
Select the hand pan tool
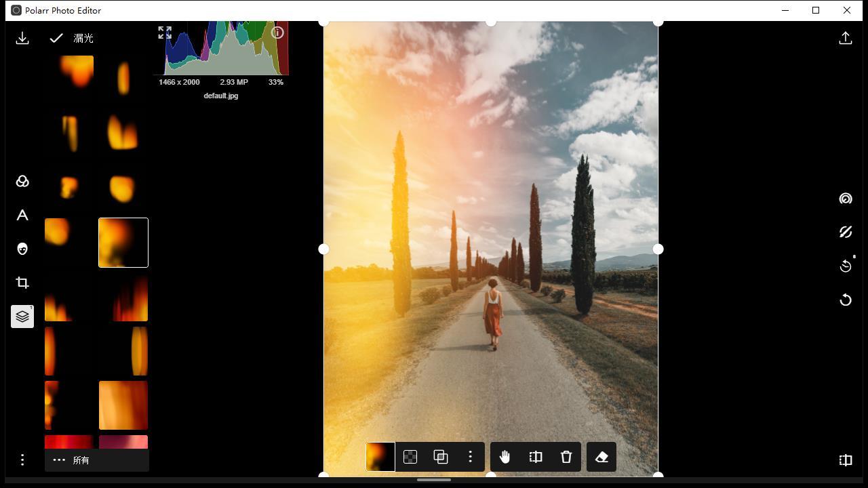pos(505,457)
